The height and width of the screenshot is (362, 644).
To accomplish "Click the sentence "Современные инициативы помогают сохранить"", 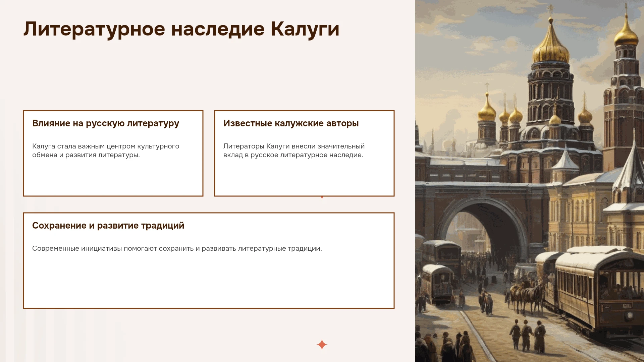I will tap(177, 248).
